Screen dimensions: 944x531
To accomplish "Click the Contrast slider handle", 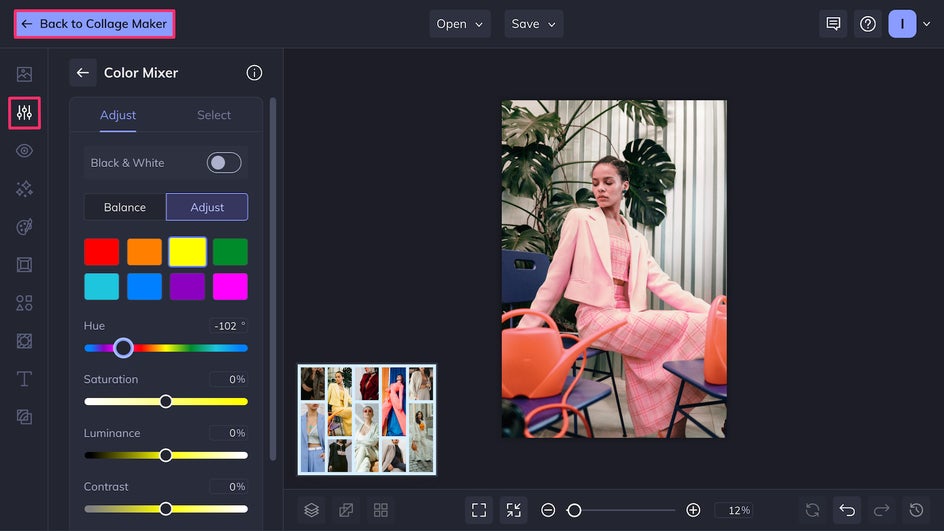I will [x=166, y=509].
